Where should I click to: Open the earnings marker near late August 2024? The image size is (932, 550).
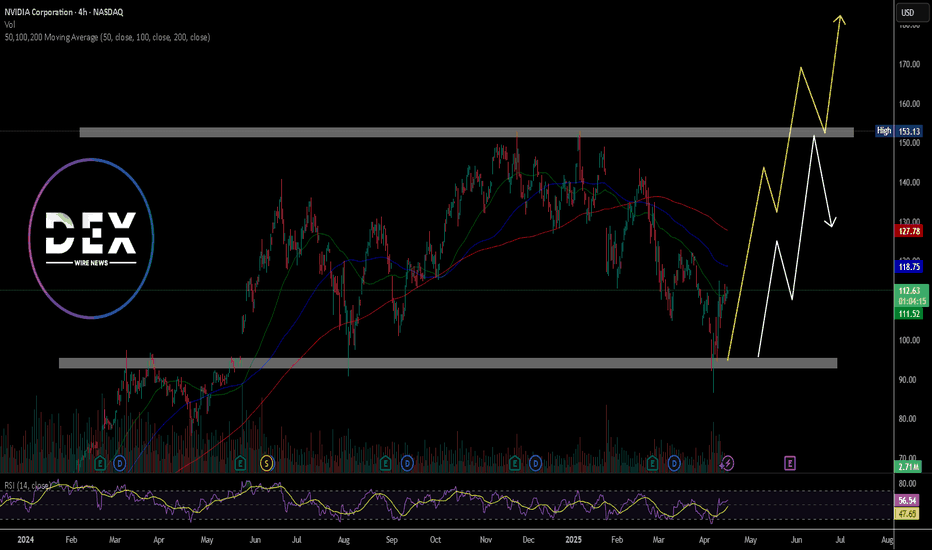click(x=385, y=463)
